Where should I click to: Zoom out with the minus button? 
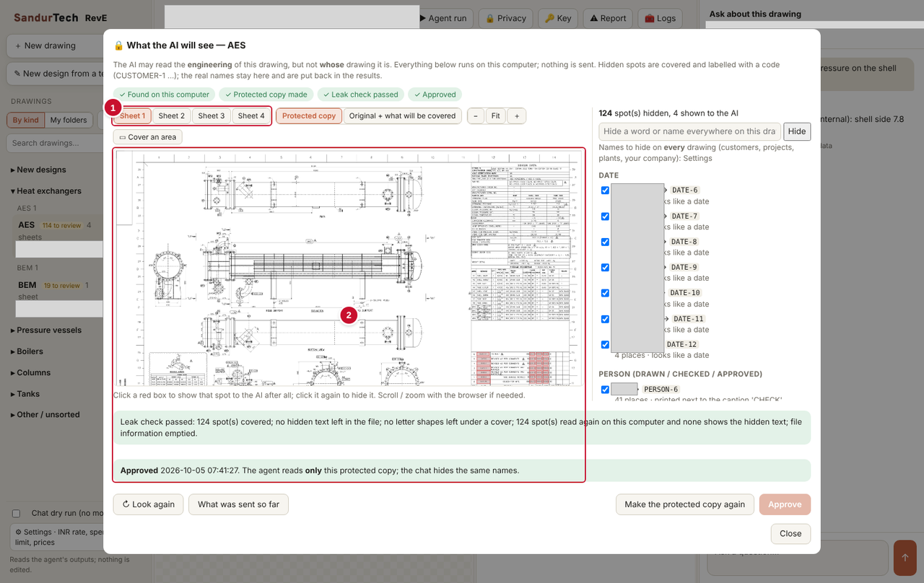click(476, 115)
